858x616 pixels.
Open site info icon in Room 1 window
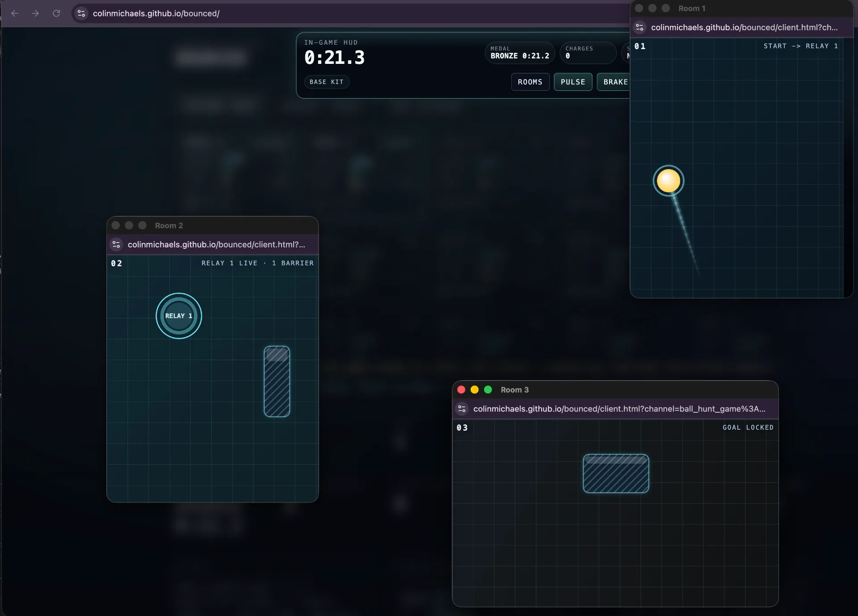(640, 27)
